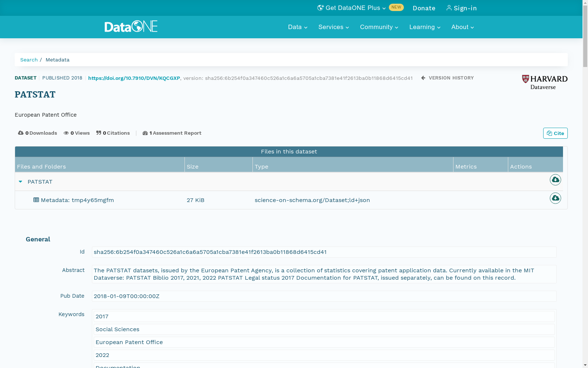
Task: Download the Metadata tmp4y65mgfm file
Action: [555, 198]
